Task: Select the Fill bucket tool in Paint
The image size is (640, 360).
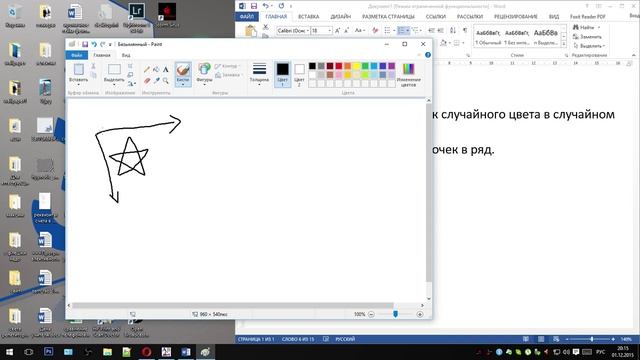Action: coord(156,70)
